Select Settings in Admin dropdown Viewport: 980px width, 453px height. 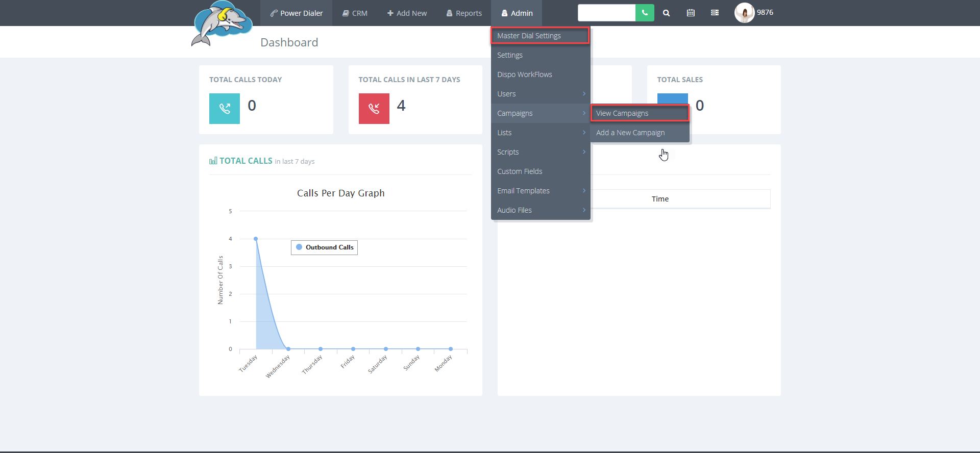[x=541, y=55]
